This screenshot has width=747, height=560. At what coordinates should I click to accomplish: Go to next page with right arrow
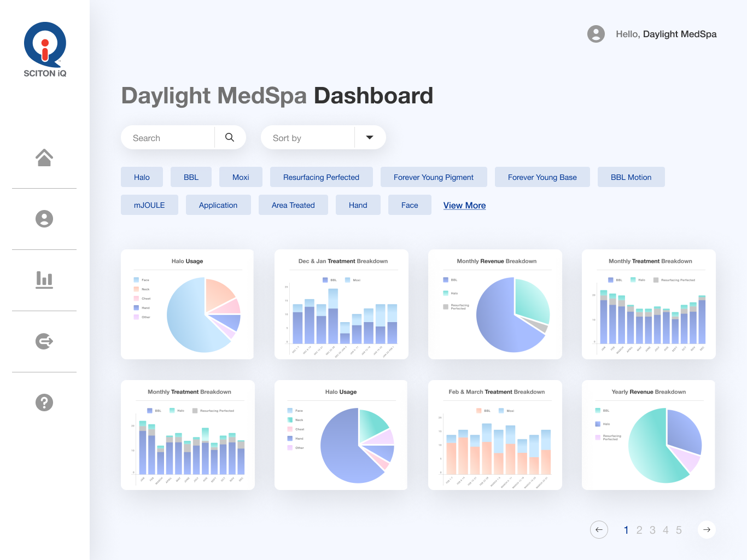(707, 529)
